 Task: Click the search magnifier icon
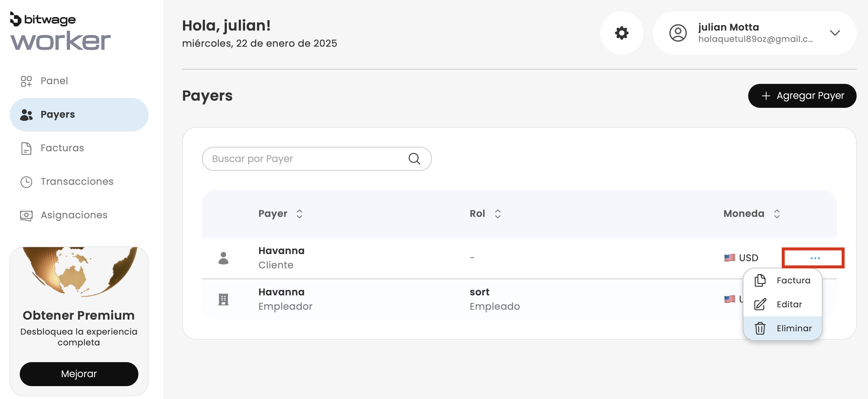(414, 159)
